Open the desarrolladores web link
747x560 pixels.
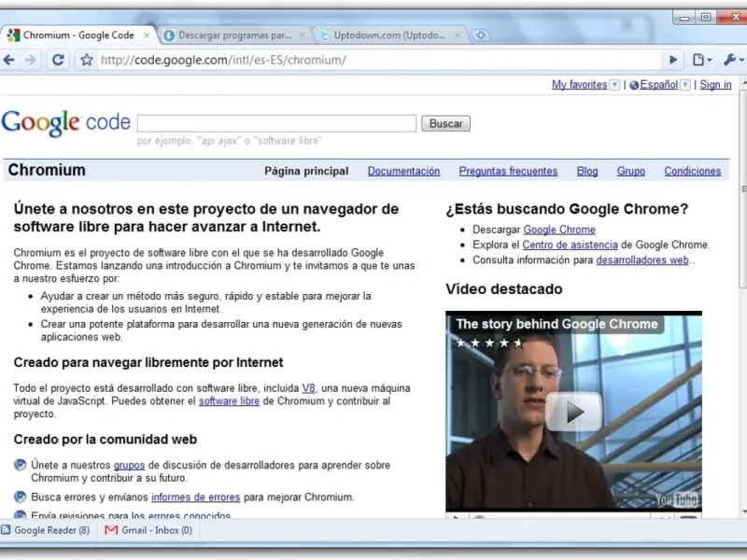click(642, 260)
